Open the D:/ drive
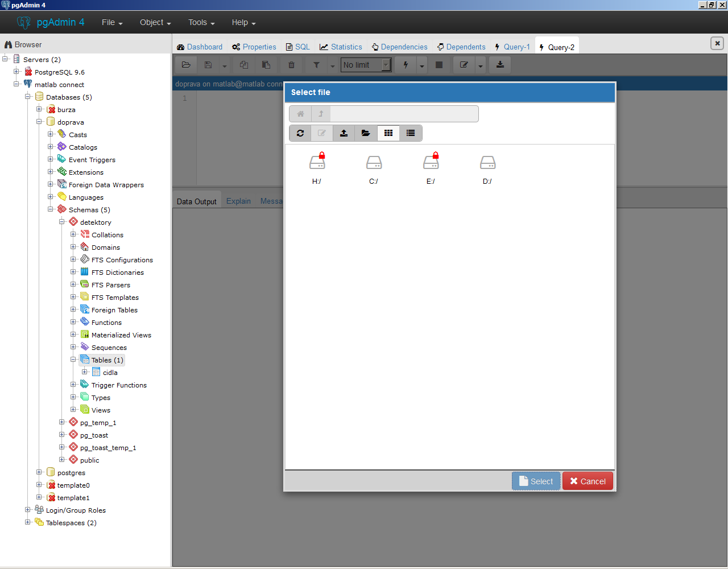 487,170
